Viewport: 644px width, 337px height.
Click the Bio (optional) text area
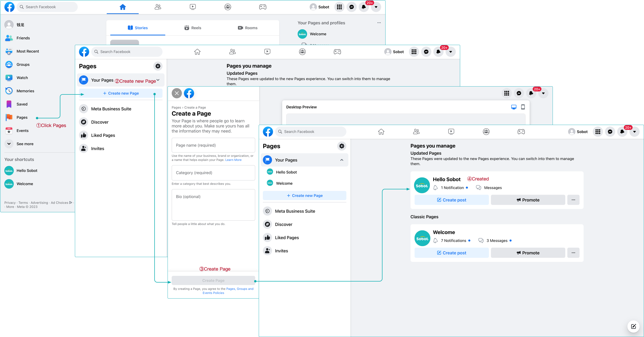(x=213, y=205)
